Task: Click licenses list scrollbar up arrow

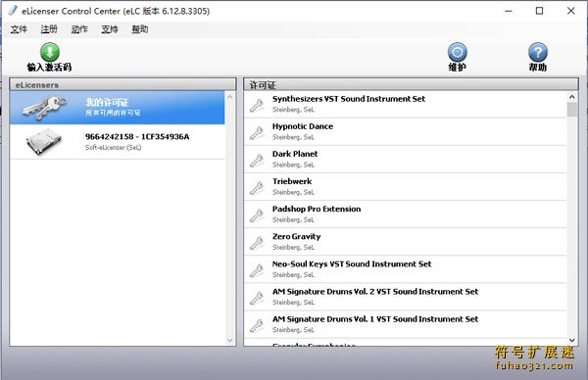Action: click(572, 97)
